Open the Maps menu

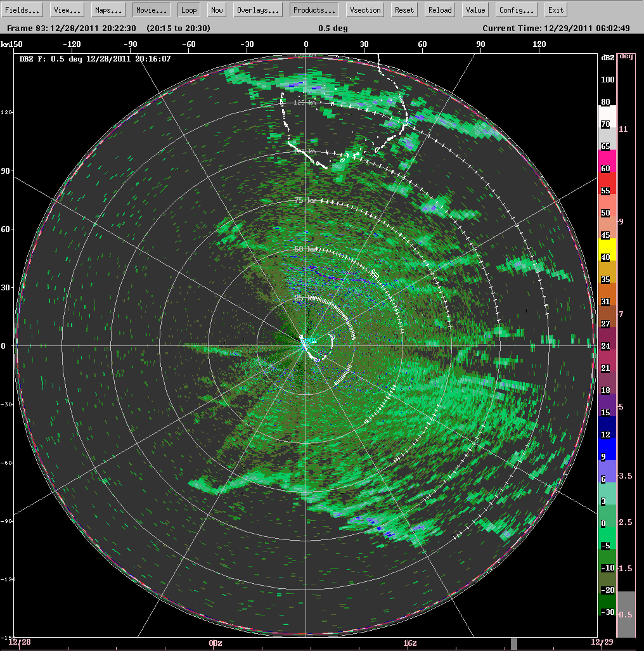coord(107,9)
